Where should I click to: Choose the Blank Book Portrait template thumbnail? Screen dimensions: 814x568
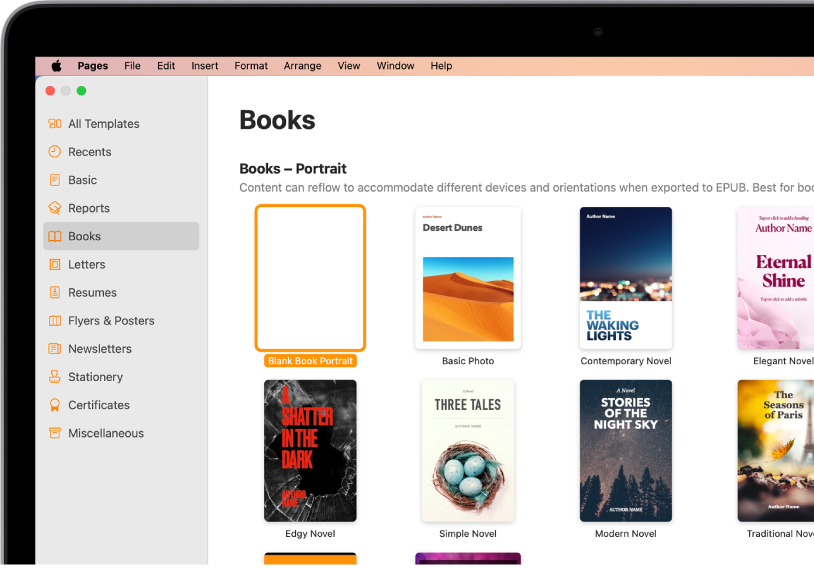[x=310, y=278]
